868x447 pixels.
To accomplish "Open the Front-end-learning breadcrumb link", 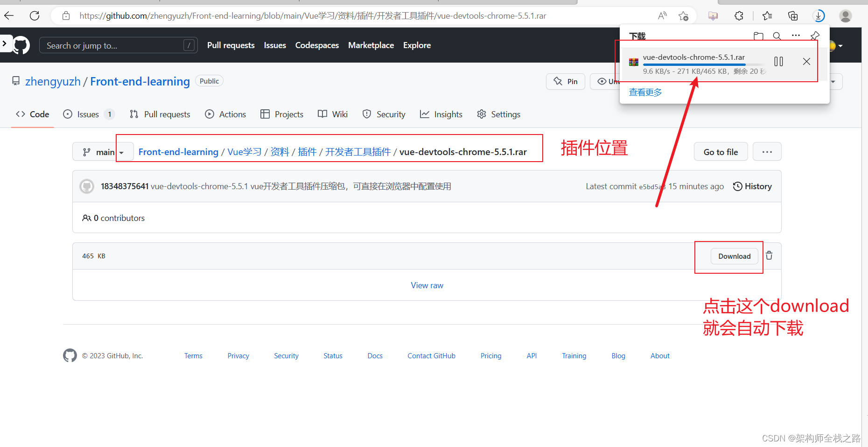I will pyautogui.click(x=178, y=152).
